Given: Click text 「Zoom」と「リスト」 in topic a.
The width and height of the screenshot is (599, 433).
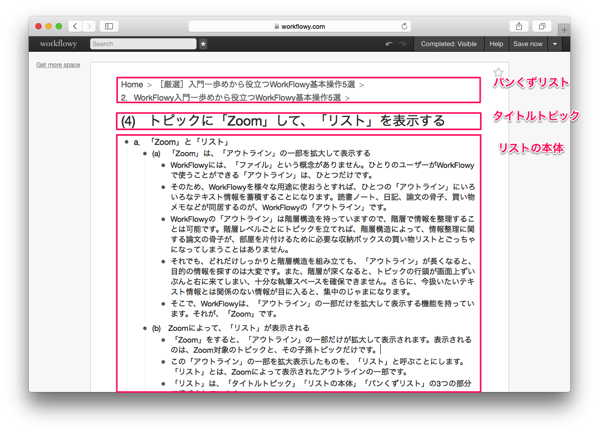Looking at the screenshot, I should click(189, 142).
